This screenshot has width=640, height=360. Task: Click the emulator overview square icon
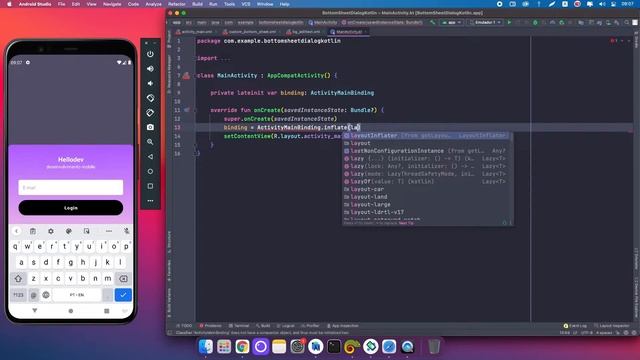pos(150,186)
